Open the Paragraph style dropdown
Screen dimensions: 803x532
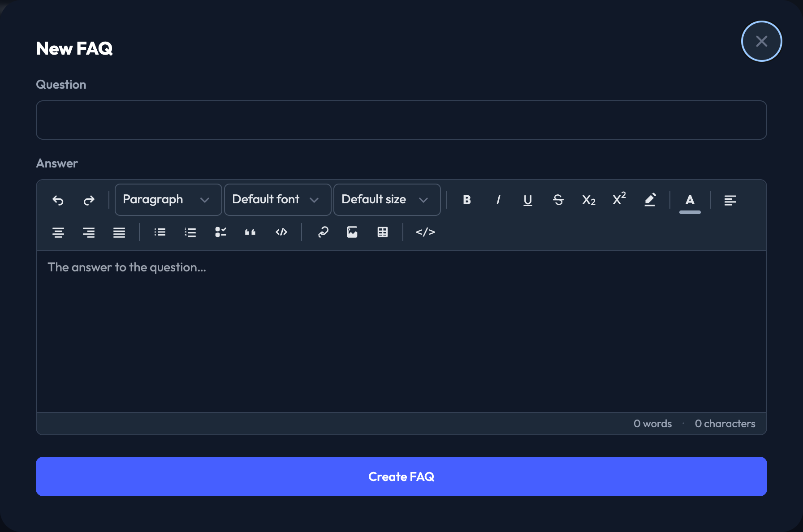click(168, 200)
